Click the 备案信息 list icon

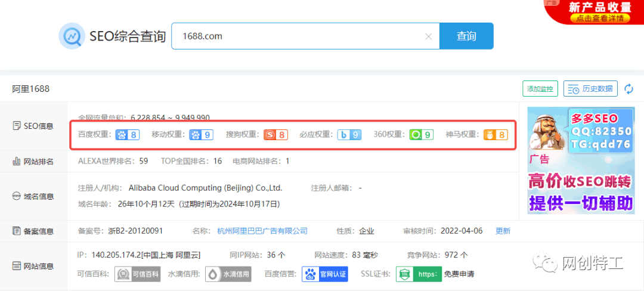pos(17,231)
